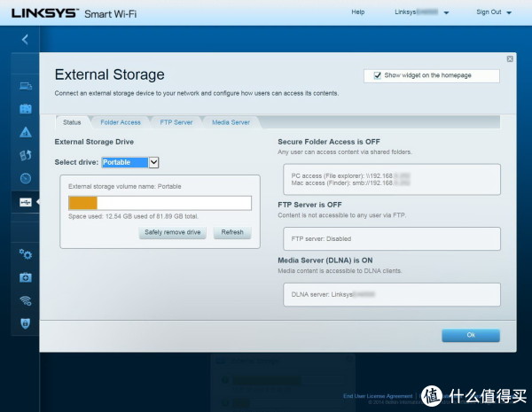
Task: Select the 'Space used: 12.54 GB' text
Action: coord(133,216)
